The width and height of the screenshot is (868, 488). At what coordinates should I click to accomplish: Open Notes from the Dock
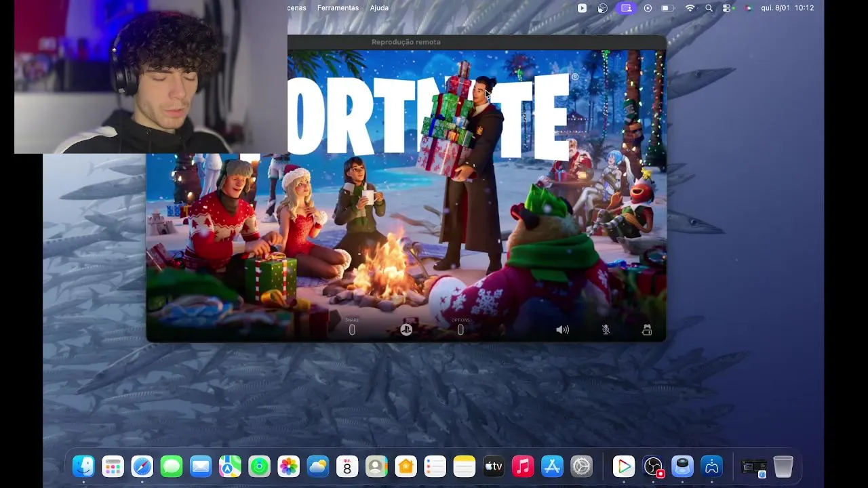465,466
